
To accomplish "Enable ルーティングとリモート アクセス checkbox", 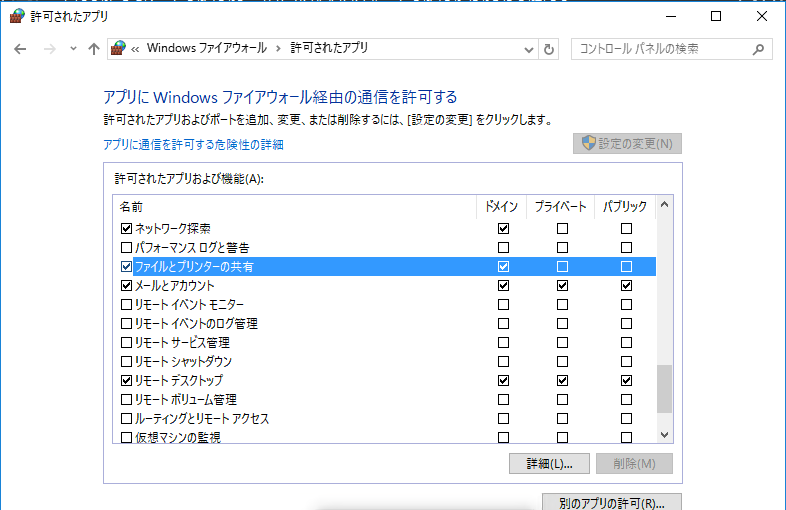I will click(x=126, y=419).
